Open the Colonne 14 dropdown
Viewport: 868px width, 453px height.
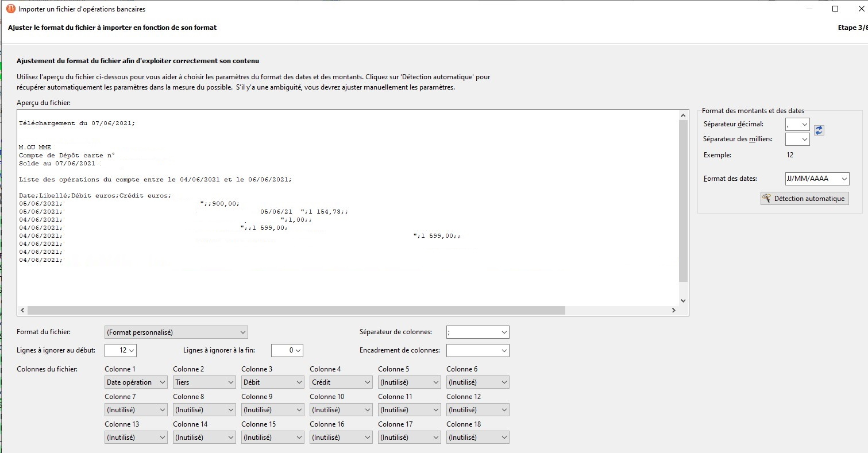point(204,437)
